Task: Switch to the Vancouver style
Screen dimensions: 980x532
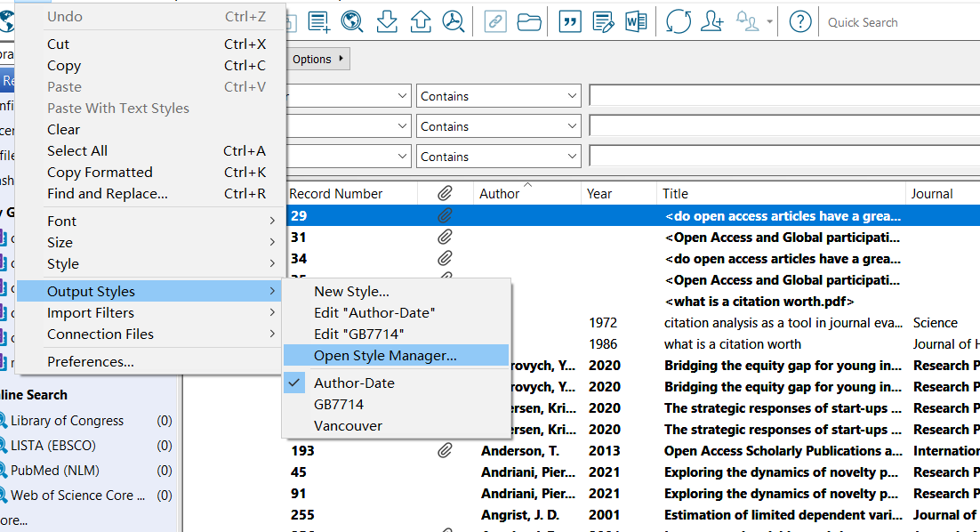Action: 349,425
